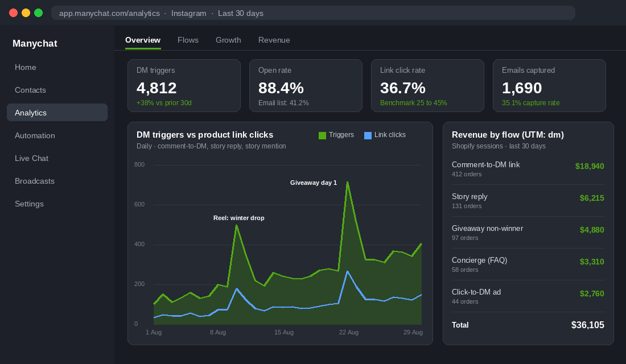Click the '412 orders' subtext
This screenshot has height=364, width=626.
tap(467, 175)
